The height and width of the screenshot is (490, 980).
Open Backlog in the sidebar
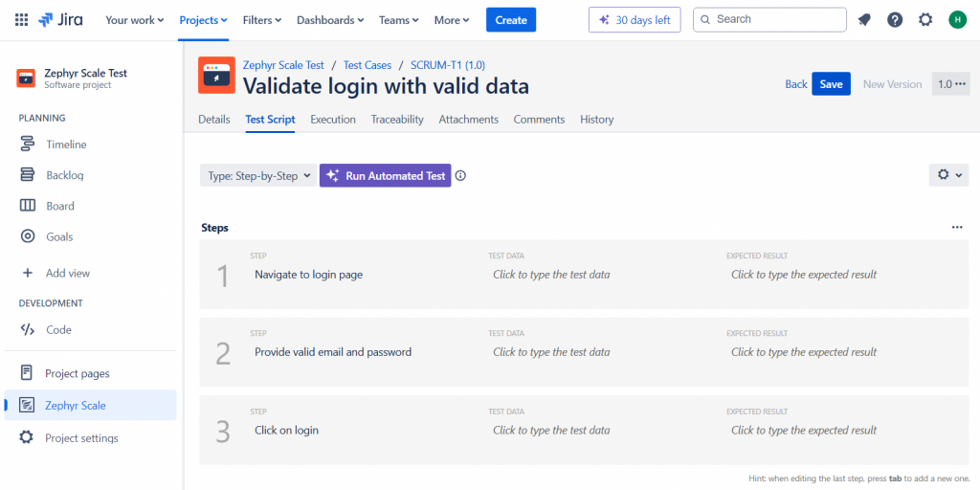pos(65,175)
